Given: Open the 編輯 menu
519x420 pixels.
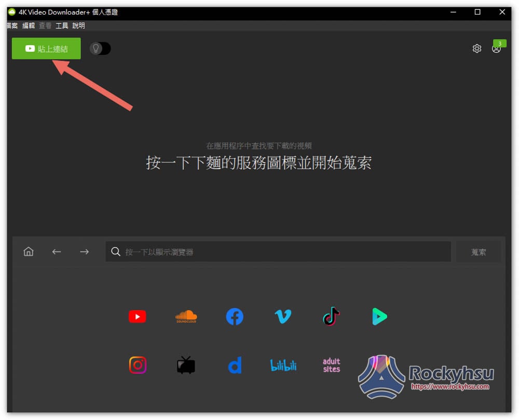Looking at the screenshot, I should tap(29, 25).
